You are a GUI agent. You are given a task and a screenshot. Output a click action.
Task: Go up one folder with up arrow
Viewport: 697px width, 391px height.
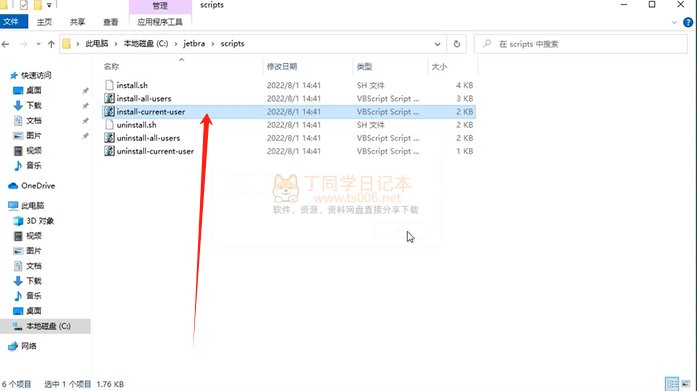(52, 44)
